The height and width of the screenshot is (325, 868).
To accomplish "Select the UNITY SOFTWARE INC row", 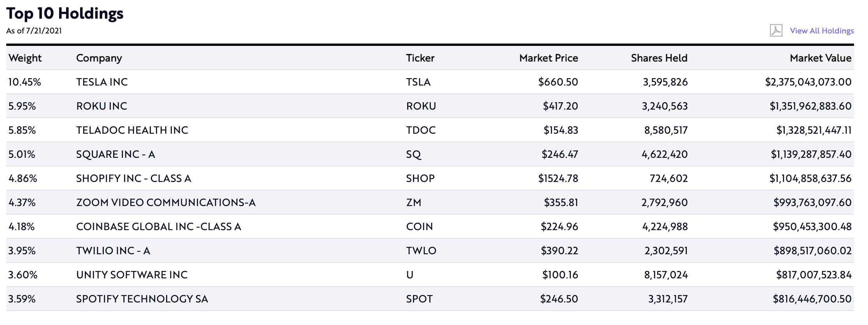I will pyautogui.click(x=430, y=275).
